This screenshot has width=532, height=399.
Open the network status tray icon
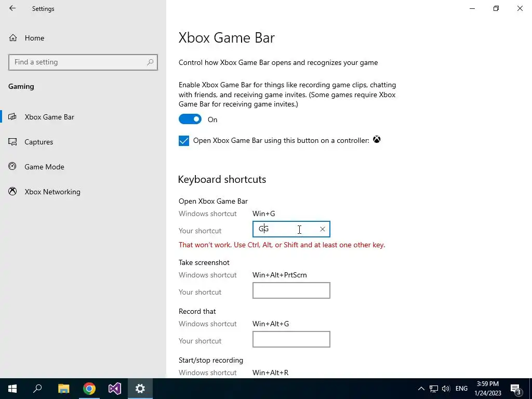(434, 389)
